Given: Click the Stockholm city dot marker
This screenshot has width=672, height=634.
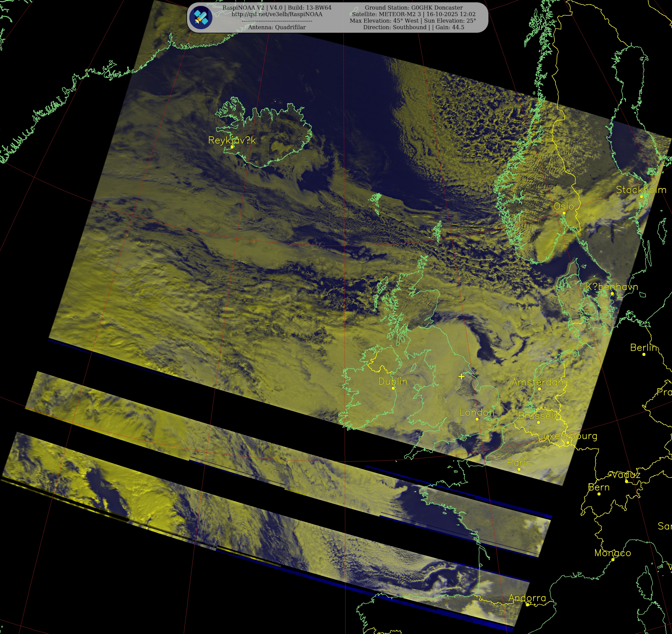Looking at the screenshot, I should point(641,196).
